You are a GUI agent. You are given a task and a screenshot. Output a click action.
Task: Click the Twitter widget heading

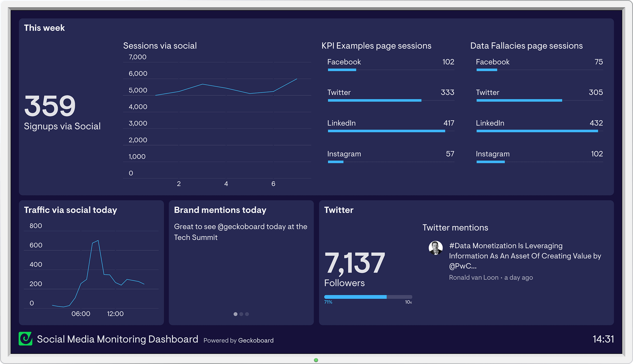(x=339, y=210)
